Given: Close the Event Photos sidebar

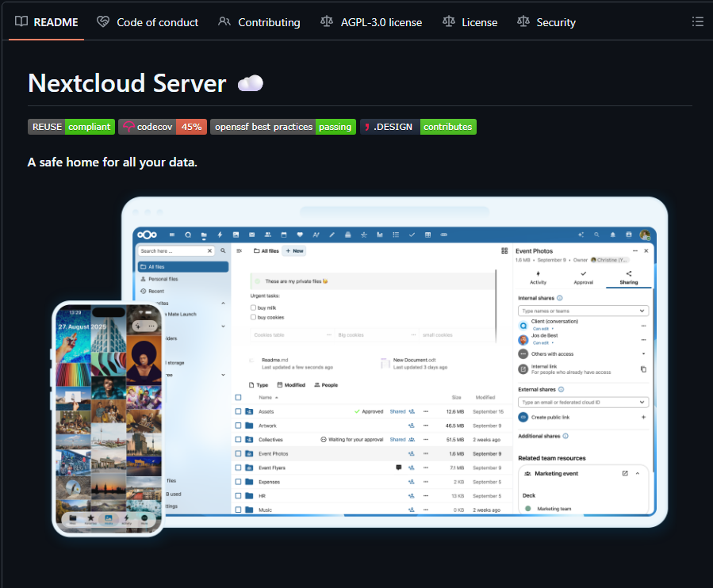Looking at the screenshot, I should [x=646, y=251].
